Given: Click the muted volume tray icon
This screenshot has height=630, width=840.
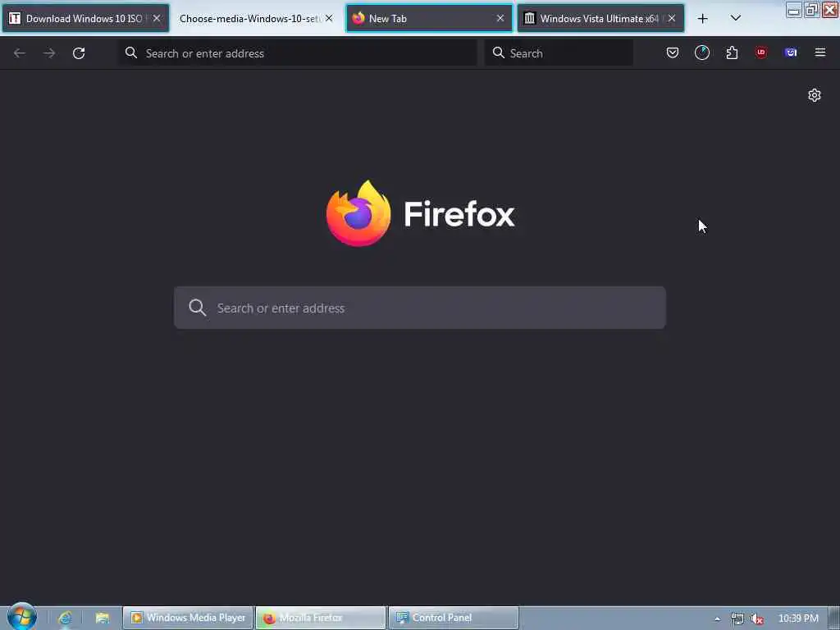Looking at the screenshot, I should tap(757, 619).
